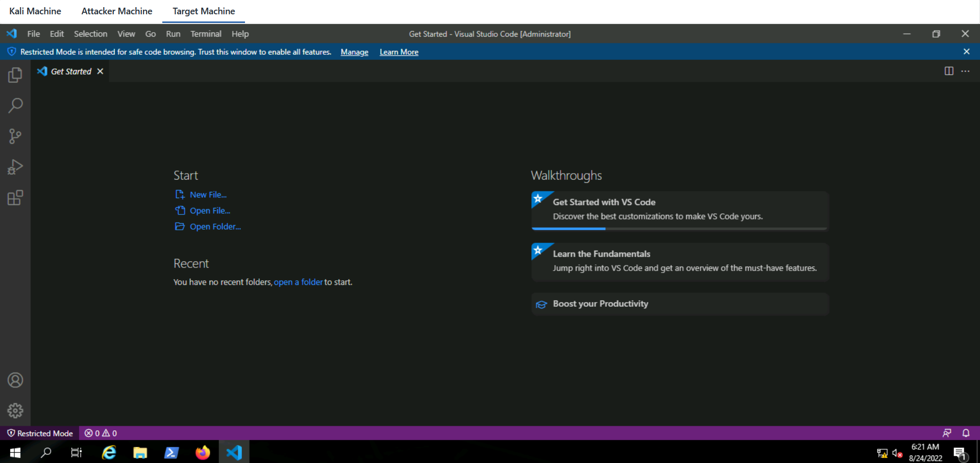
Task: Open Boost your Productivity walkthrough
Action: [x=680, y=304]
